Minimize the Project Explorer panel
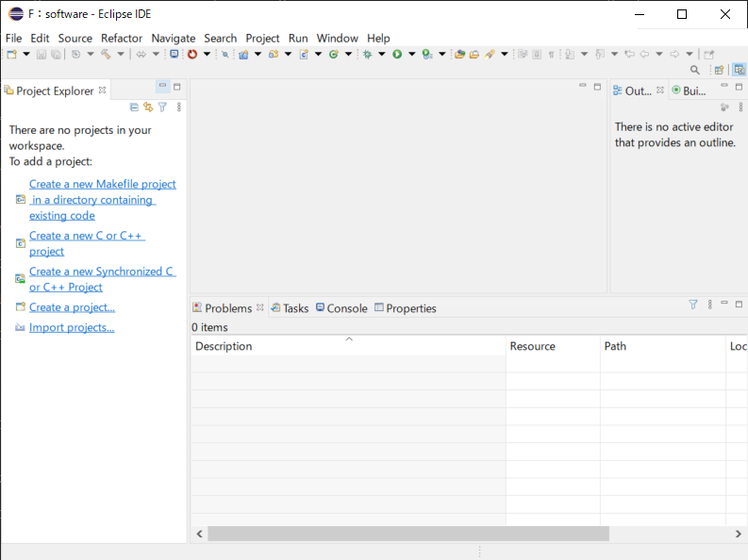748x560 pixels. click(x=162, y=87)
